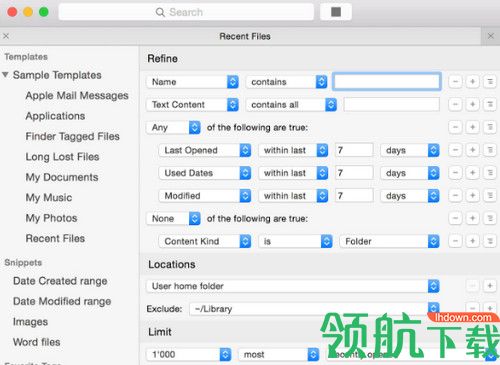Select Apple Mail Messages template
The height and width of the screenshot is (365, 500).
click(77, 96)
